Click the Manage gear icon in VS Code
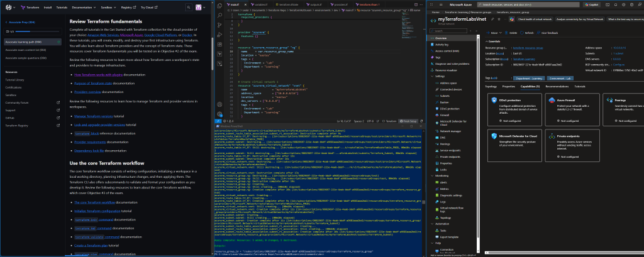 [219, 114]
